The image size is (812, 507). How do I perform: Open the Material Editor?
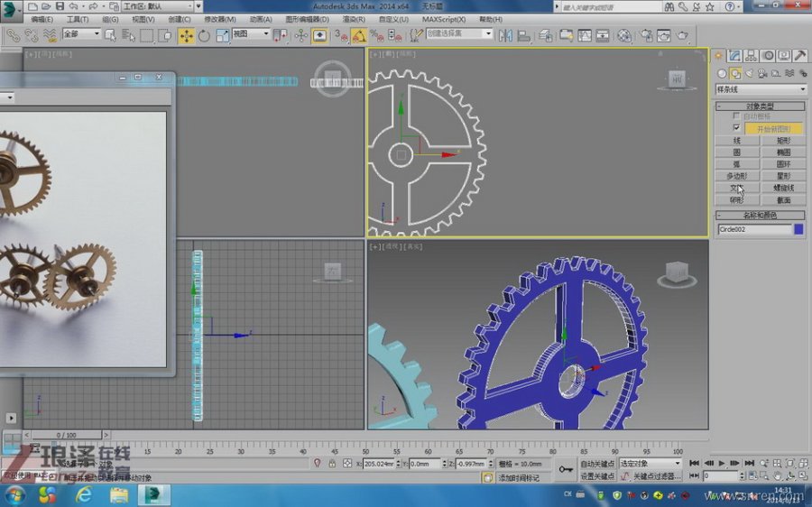click(x=624, y=36)
